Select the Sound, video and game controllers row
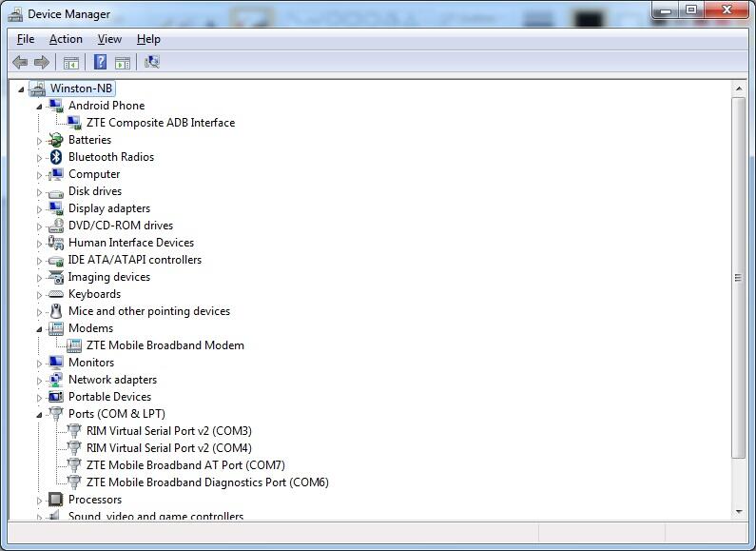756x551 pixels. (x=156, y=515)
